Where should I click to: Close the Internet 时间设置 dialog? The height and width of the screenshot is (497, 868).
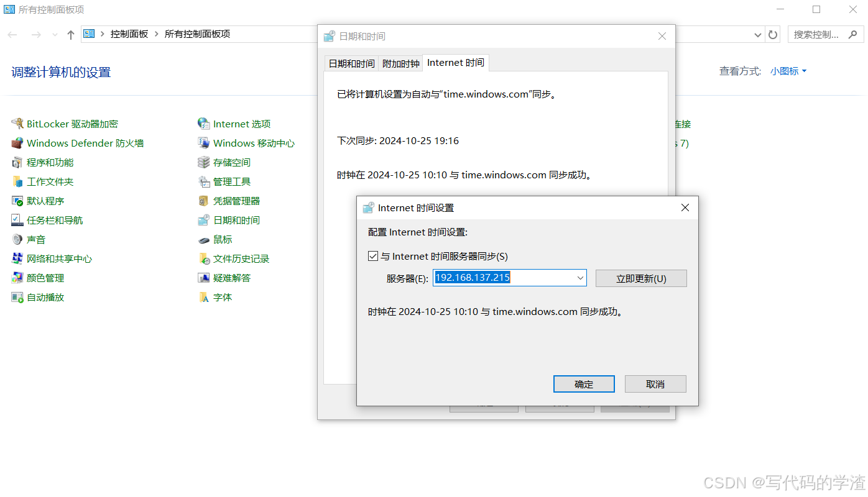(x=685, y=207)
